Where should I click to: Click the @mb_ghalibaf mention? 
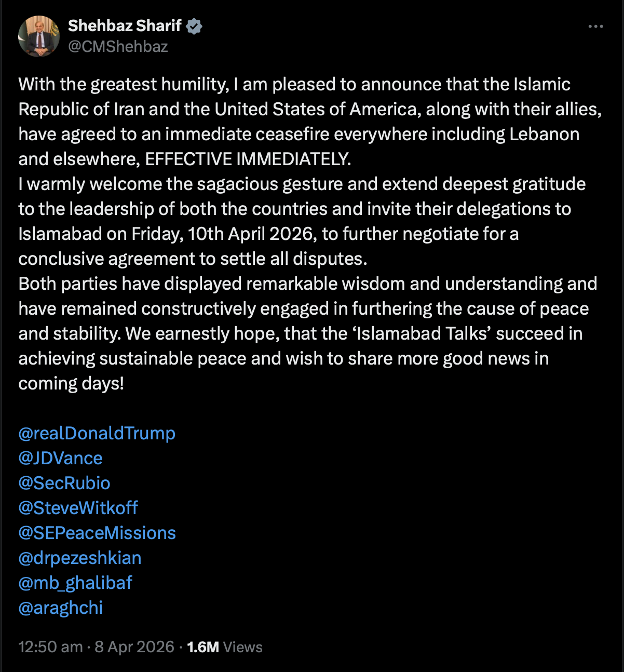[x=75, y=583]
